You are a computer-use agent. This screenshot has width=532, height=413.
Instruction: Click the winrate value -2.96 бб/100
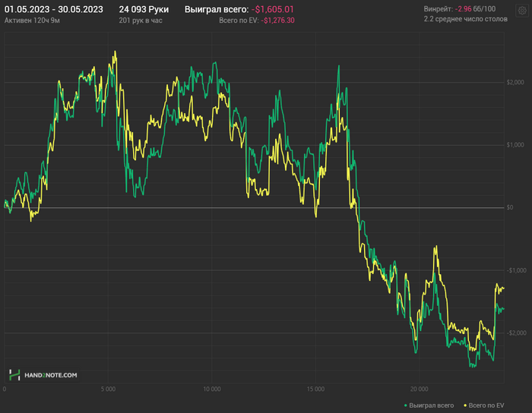(475, 9)
